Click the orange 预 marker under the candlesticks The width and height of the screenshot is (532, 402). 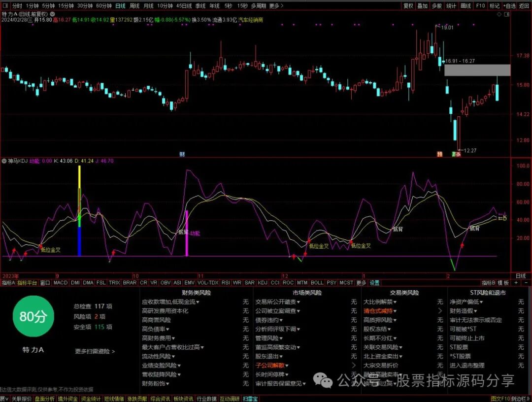pyautogui.click(x=440, y=154)
